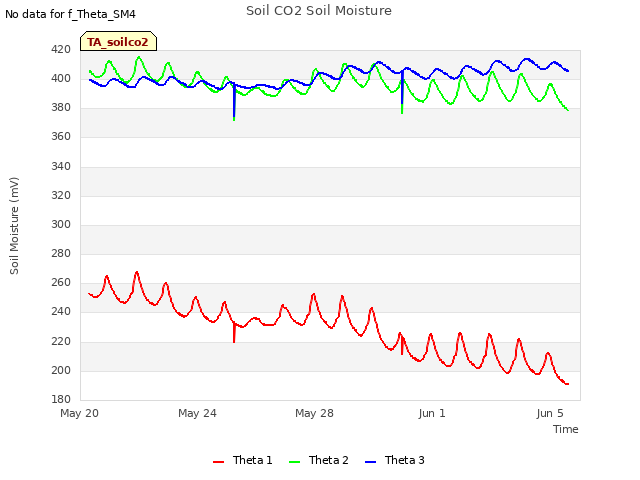Click the 220 y-axis tick label
The width and height of the screenshot is (640, 480).
click(x=61, y=341)
